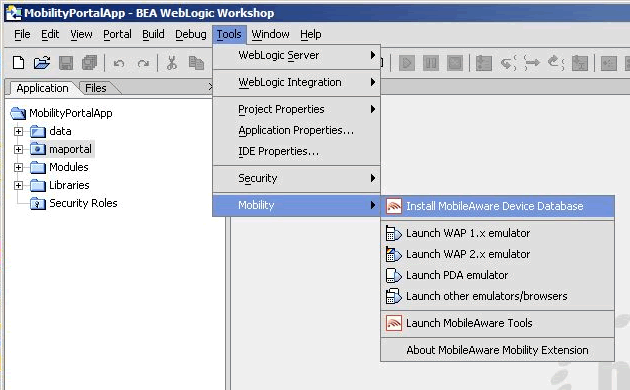
Task: Open the WebLogic Server submenu arrow
Action: (x=373, y=55)
